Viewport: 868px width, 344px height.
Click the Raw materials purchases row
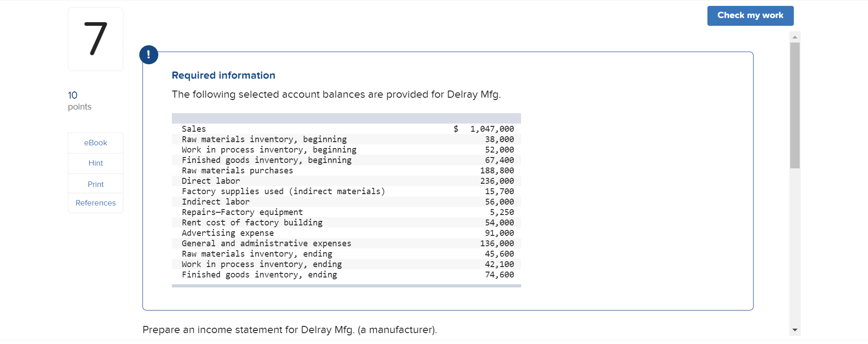click(x=237, y=171)
